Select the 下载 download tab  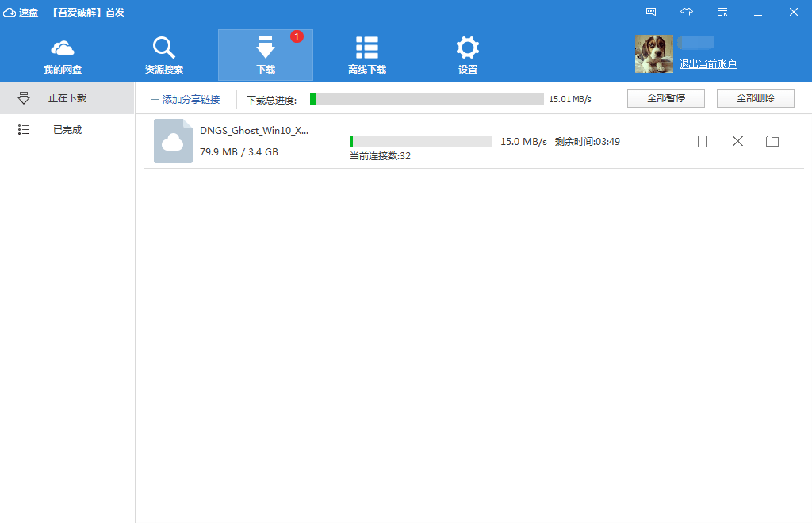pos(265,55)
